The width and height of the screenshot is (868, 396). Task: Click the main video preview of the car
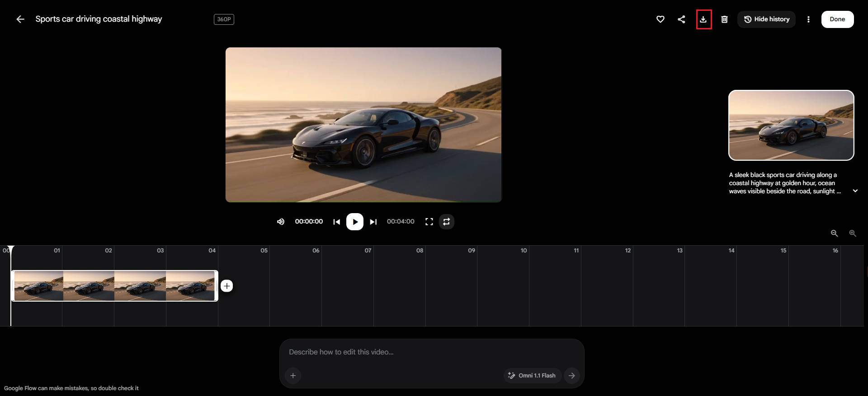pyautogui.click(x=363, y=125)
